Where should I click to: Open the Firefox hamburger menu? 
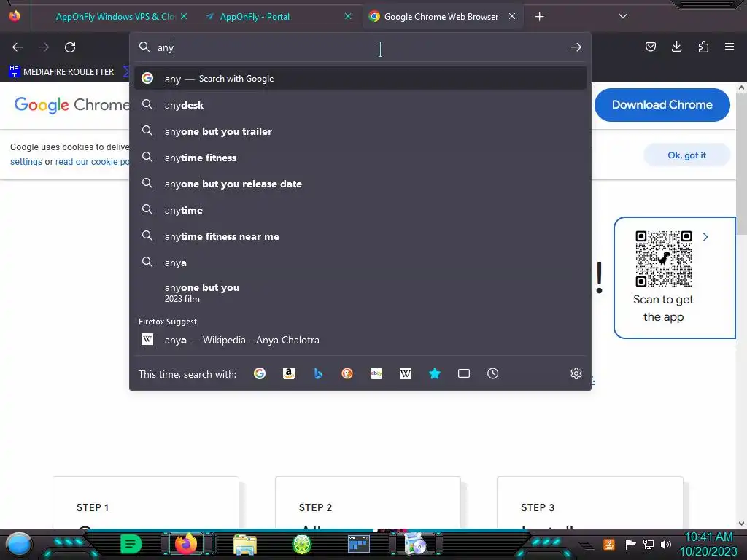click(729, 47)
